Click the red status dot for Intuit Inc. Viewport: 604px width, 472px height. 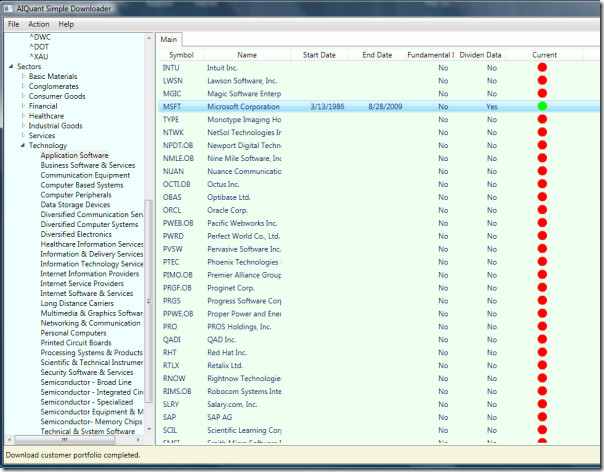coord(542,67)
